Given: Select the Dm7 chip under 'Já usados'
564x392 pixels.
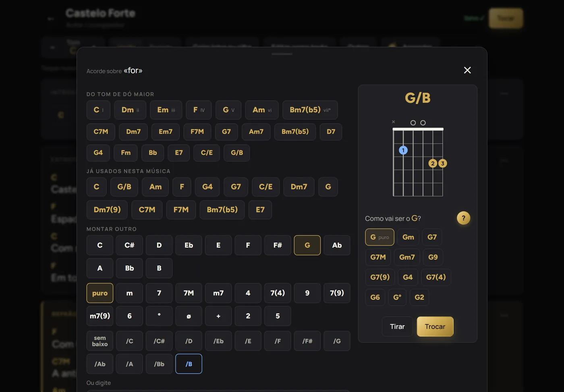Looking at the screenshot, I should click(x=299, y=187).
